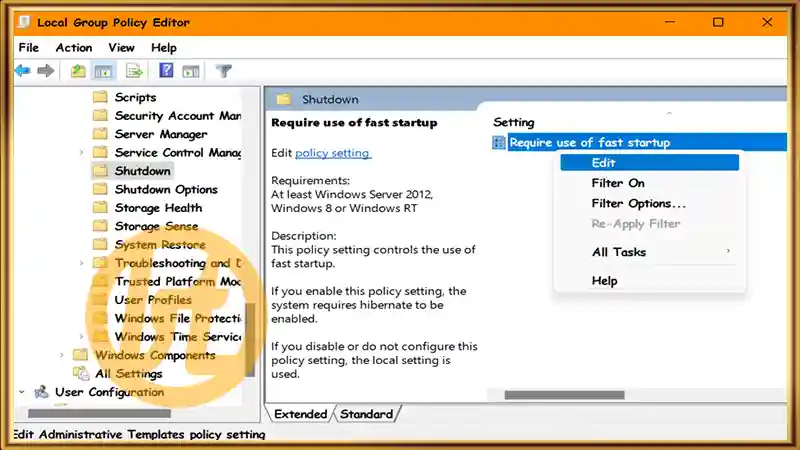
Task: Collapse the User Configuration node
Action: point(21,392)
